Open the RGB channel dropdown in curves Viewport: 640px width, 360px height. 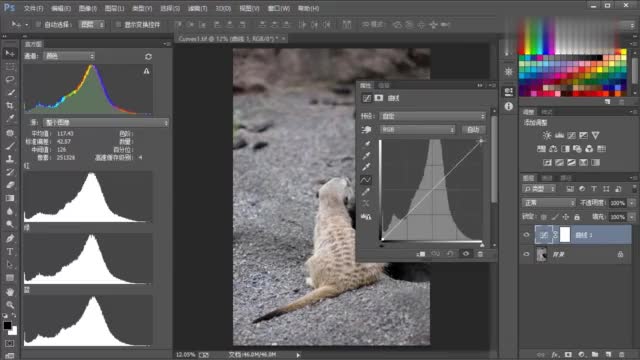click(417, 129)
